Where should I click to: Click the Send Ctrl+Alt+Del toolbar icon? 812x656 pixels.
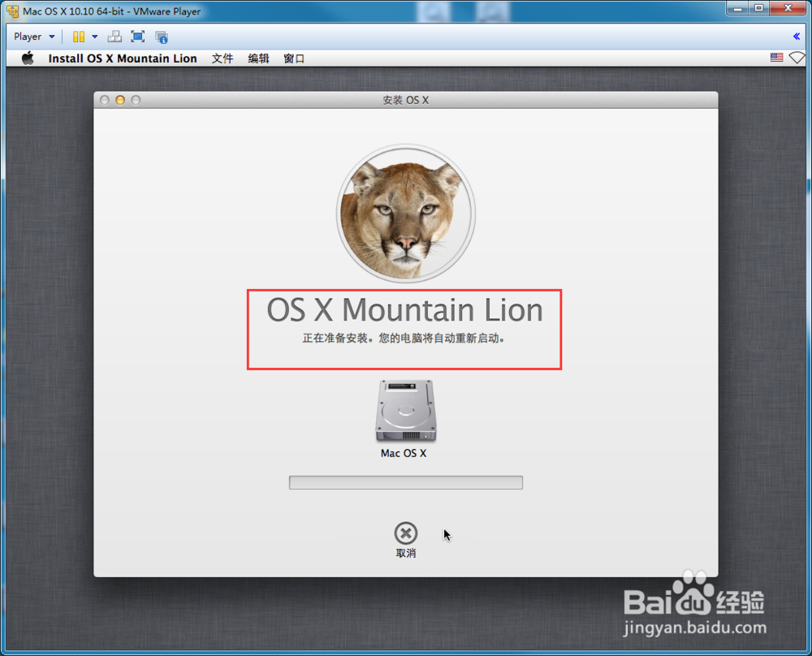point(114,37)
